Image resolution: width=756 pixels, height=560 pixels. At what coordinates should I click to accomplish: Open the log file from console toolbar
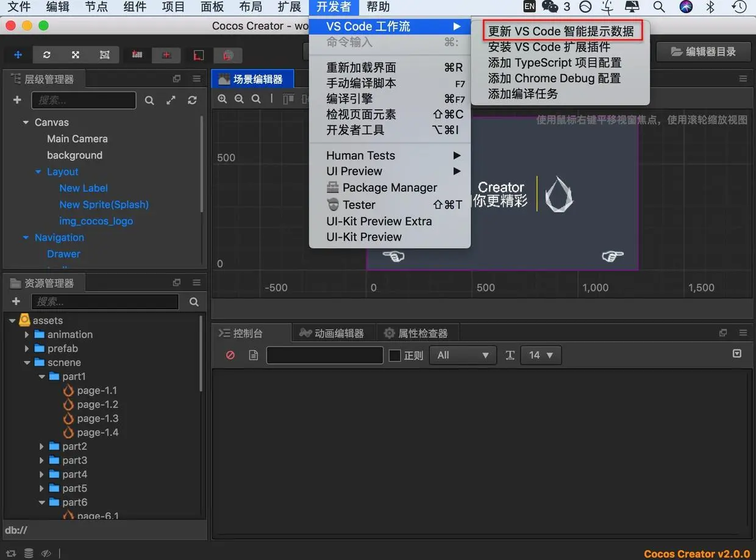point(253,354)
